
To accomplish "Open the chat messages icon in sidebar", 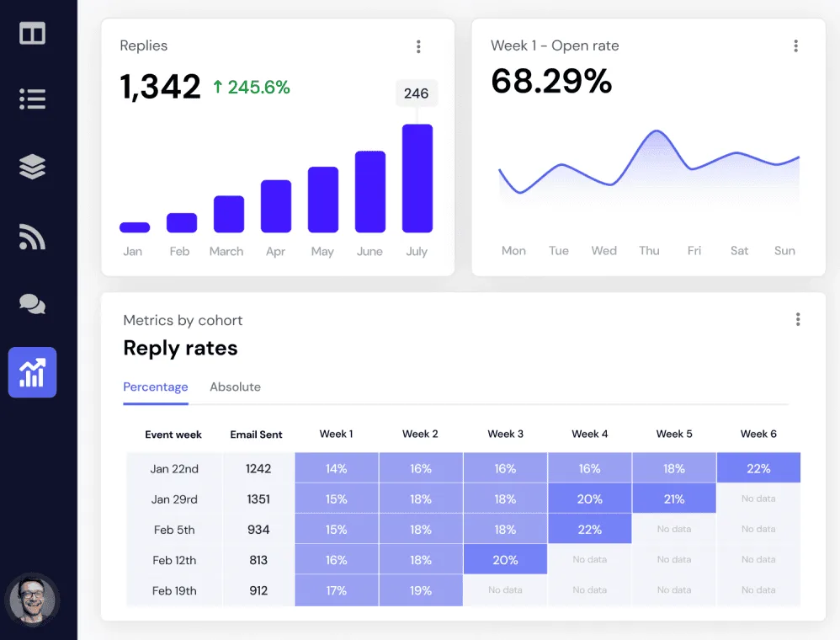I will tap(32, 304).
